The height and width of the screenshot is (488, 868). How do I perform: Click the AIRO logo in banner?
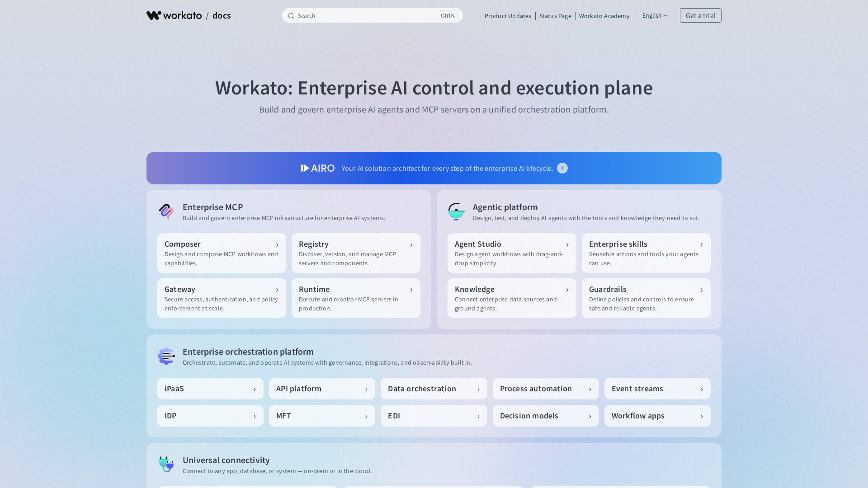(x=317, y=168)
